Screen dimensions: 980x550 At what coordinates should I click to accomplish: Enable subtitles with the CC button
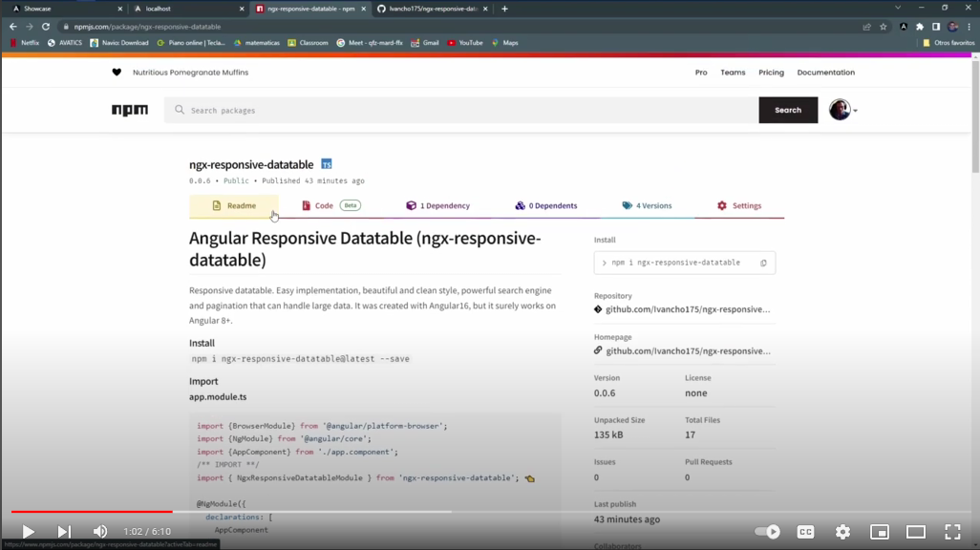[805, 532]
